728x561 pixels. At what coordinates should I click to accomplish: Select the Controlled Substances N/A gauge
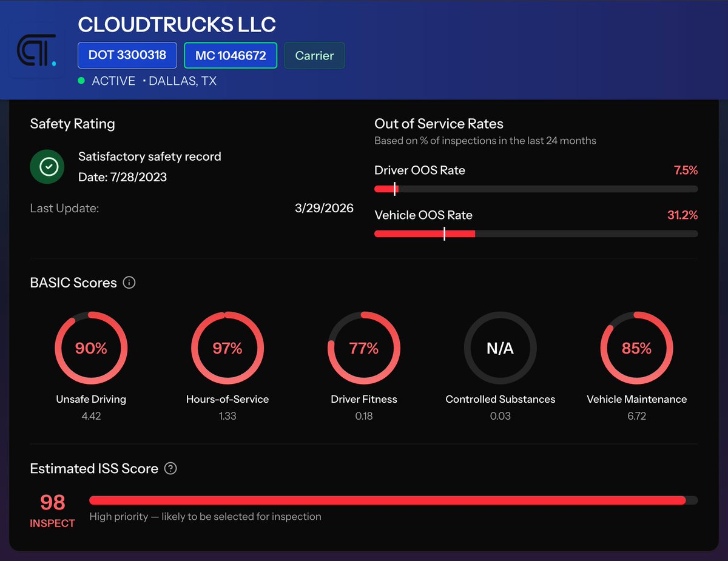[x=500, y=348]
